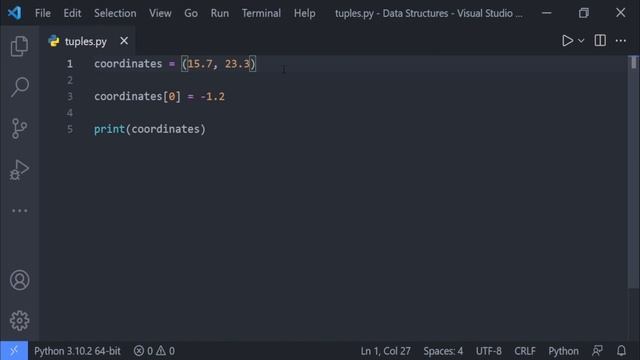Minimize the VS Code window

547,13
